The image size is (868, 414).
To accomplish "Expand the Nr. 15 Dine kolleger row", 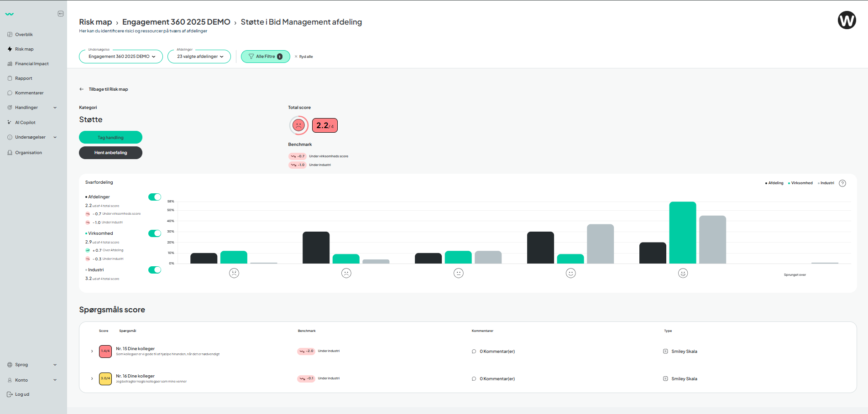I will [x=92, y=351].
